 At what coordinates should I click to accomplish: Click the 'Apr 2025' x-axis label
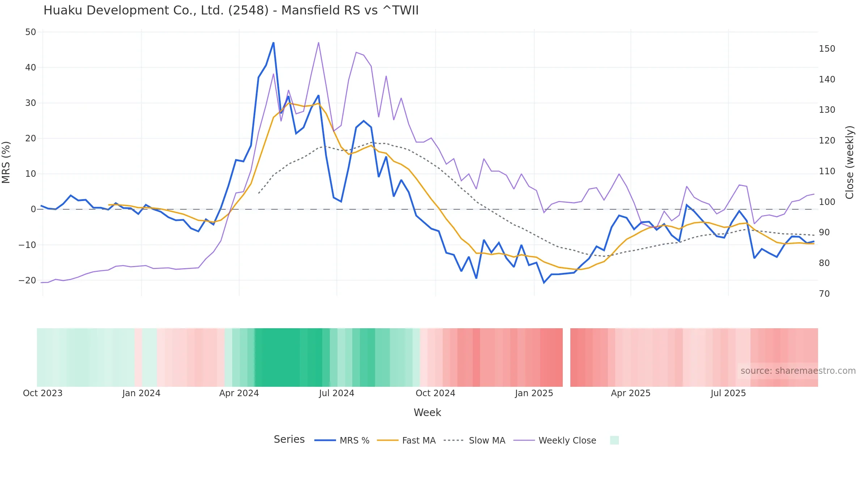(631, 393)
